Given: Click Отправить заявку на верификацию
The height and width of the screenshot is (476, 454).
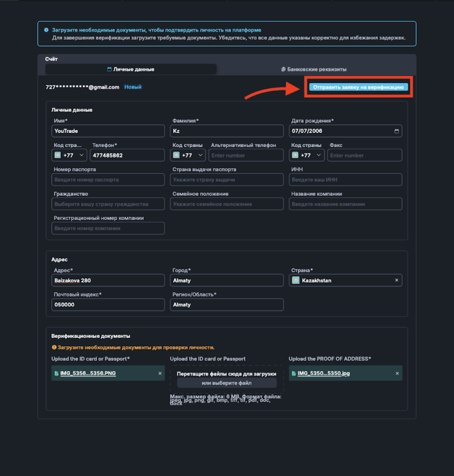Looking at the screenshot, I should click(358, 87).
